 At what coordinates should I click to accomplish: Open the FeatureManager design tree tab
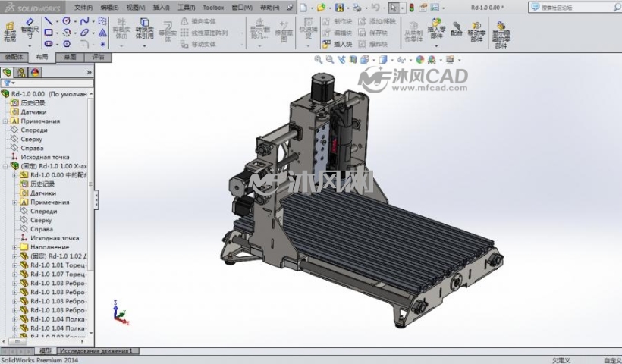tap(7, 72)
